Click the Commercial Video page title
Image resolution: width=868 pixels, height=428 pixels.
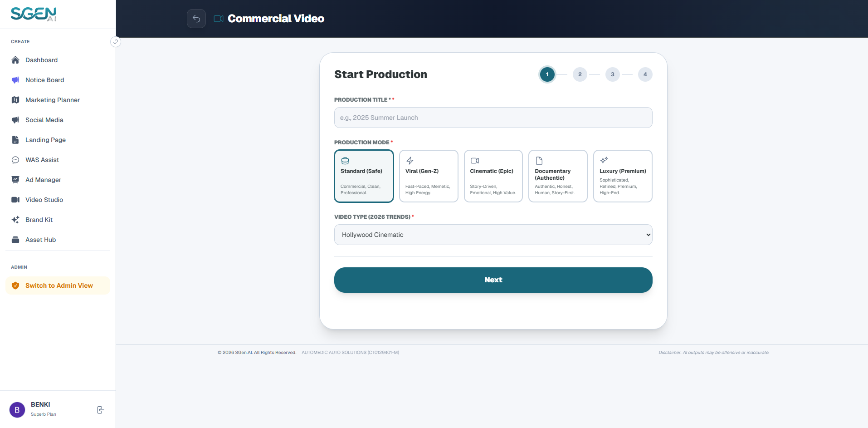point(276,19)
